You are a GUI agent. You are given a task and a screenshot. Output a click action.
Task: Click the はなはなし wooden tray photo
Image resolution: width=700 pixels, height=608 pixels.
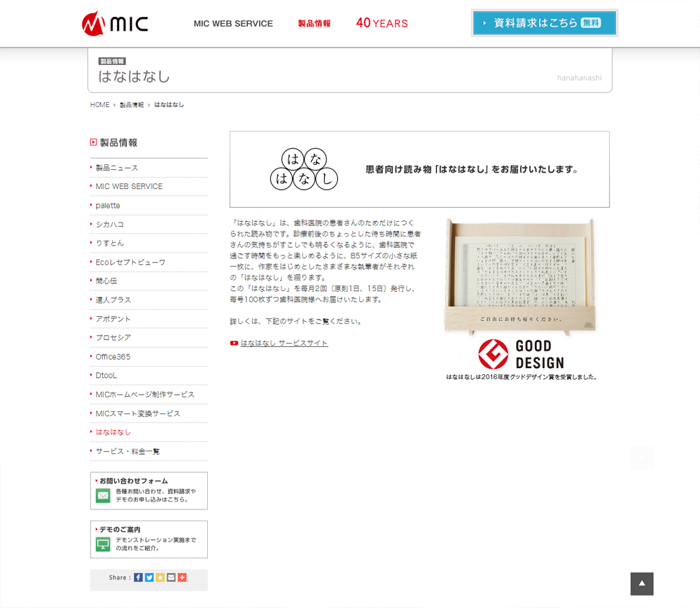click(x=520, y=276)
